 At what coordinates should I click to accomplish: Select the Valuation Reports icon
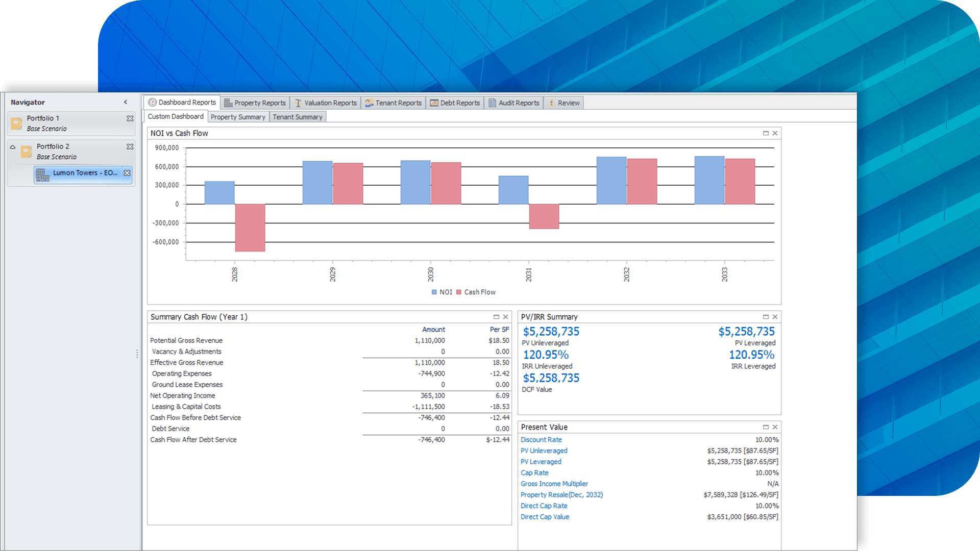(298, 103)
